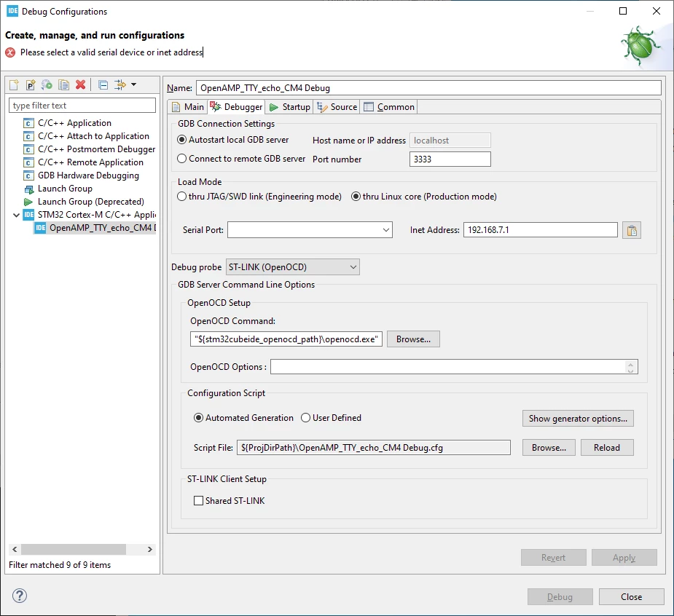Duplicate the selected launch configuration
674x616 pixels.
[x=63, y=84]
